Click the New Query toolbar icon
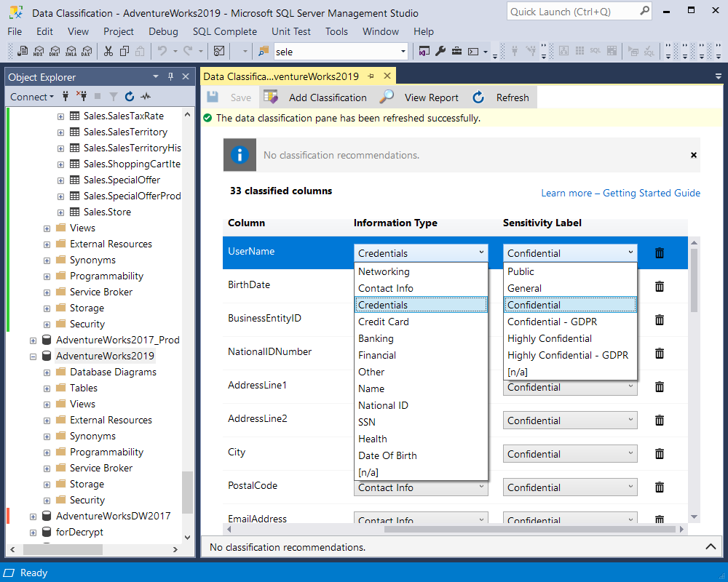This screenshot has height=582, width=728. [x=23, y=51]
